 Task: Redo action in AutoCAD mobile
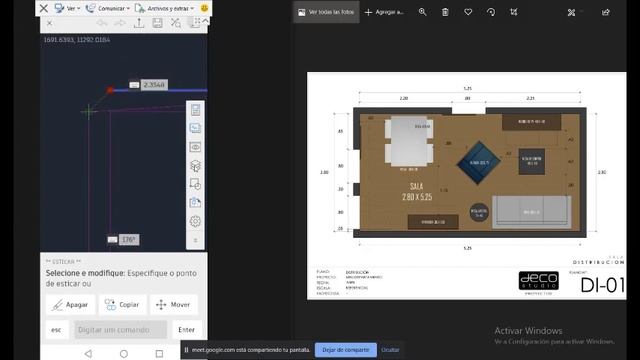click(120, 23)
